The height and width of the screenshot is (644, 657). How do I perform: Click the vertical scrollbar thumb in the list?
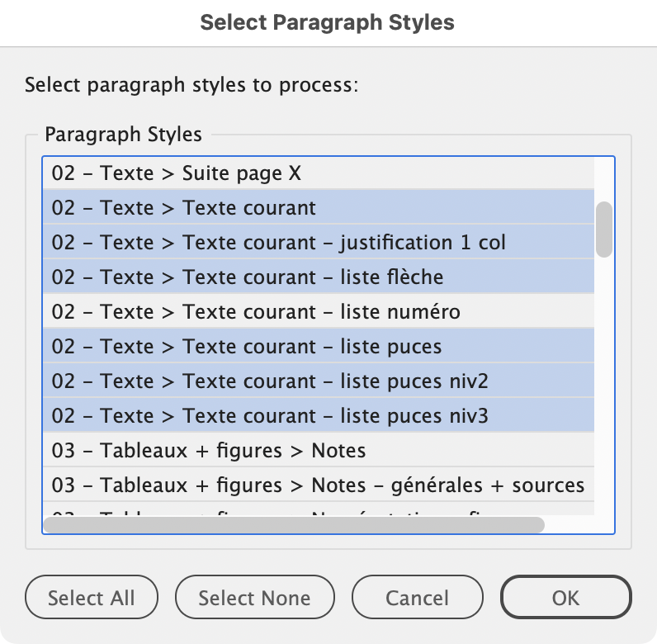(x=604, y=229)
